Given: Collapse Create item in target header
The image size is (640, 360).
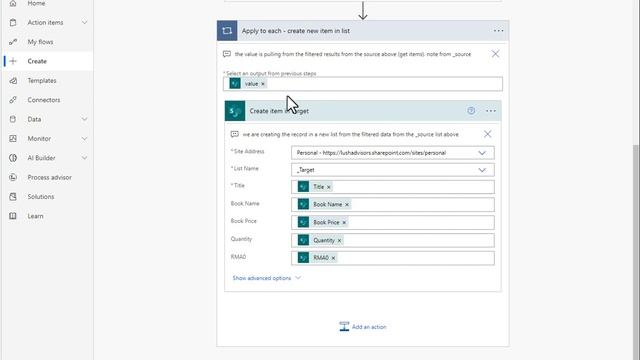Looking at the screenshot, I should [x=363, y=111].
